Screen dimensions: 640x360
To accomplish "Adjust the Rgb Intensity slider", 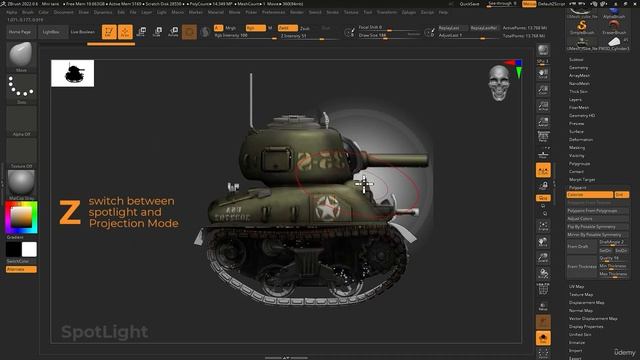I will [x=245, y=36].
